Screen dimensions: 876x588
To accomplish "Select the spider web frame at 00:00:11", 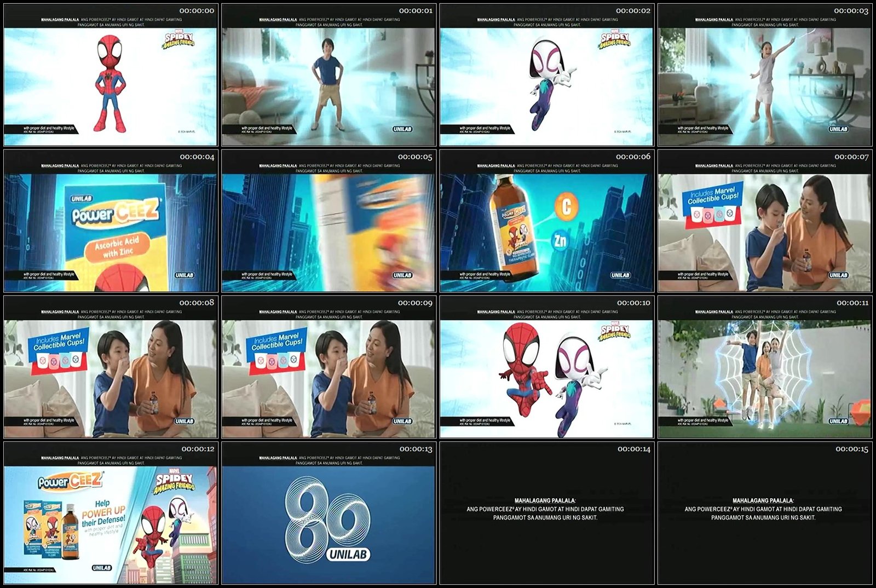I will (x=764, y=367).
